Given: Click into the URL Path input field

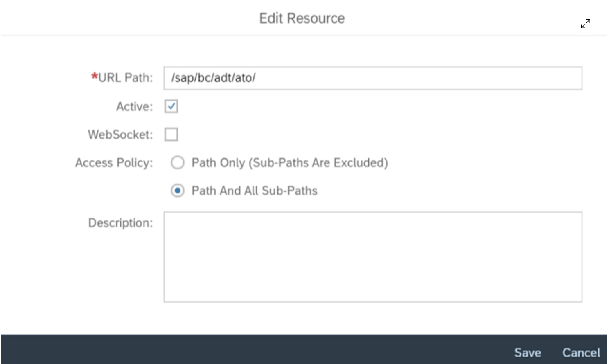Looking at the screenshot, I should (x=372, y=78).
